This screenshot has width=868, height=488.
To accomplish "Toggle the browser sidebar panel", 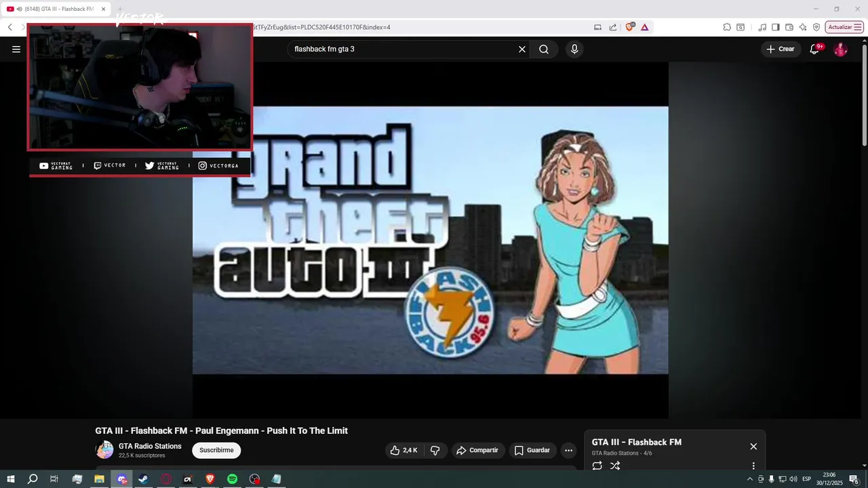I will 776,27.
